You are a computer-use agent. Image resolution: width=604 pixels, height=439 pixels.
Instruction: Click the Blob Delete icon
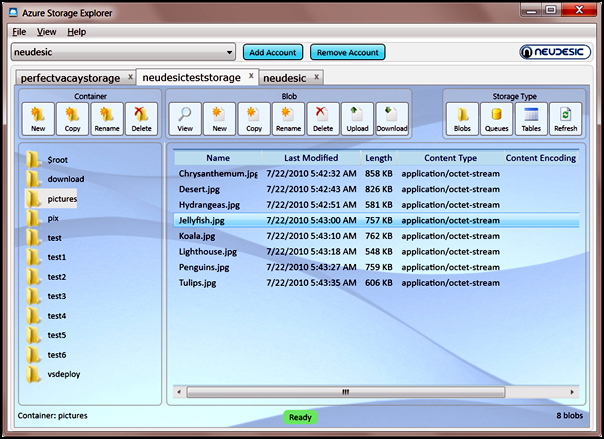[x=323, y=119]
